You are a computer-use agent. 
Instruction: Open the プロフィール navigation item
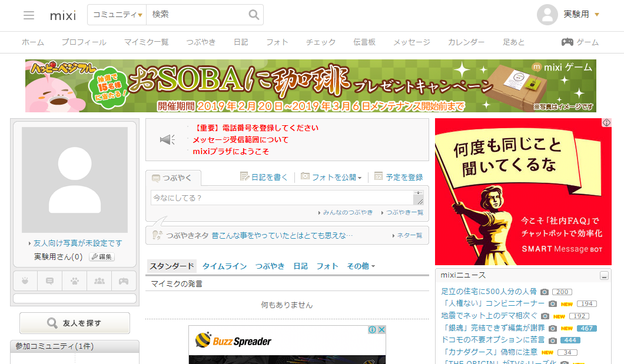[84, 42]
